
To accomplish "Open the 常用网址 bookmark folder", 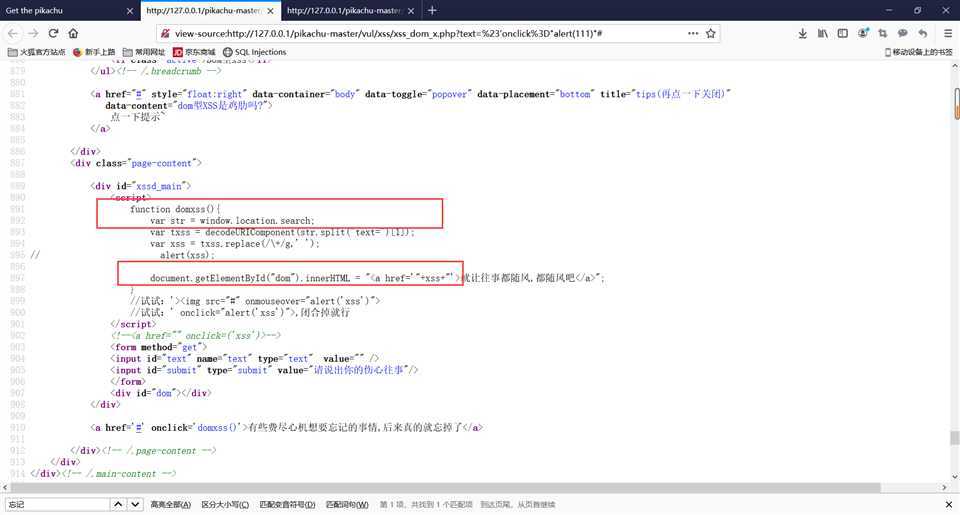I will [144, 52].
